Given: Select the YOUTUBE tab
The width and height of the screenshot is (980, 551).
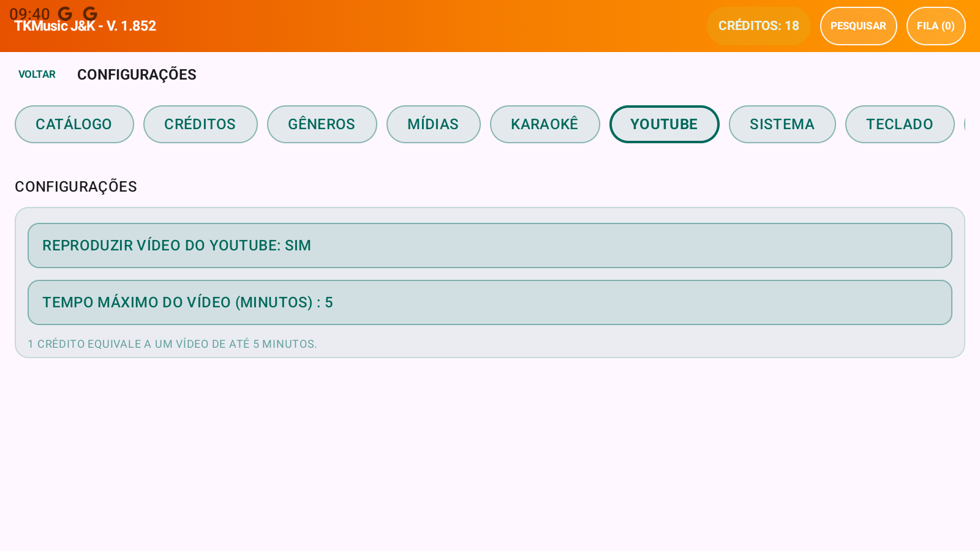Looking at the screenshot, I should pos(664,124).
